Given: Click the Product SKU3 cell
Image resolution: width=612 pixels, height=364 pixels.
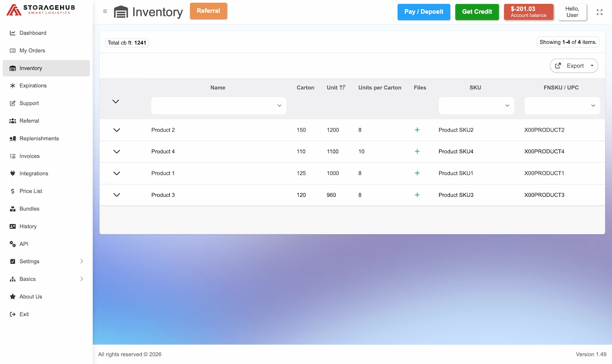Looking at the screenshot, I should pyautogui.click(x=456, y=195).
